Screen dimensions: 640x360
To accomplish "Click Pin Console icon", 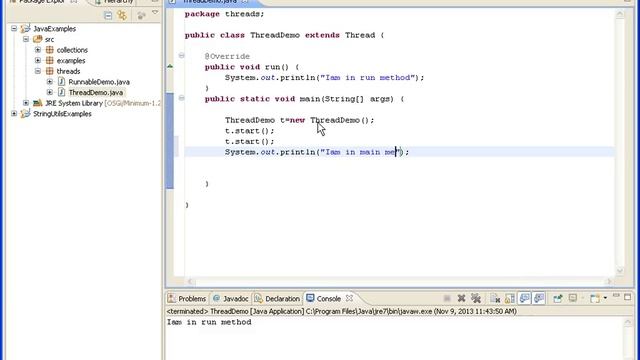I will coord(558,299).
